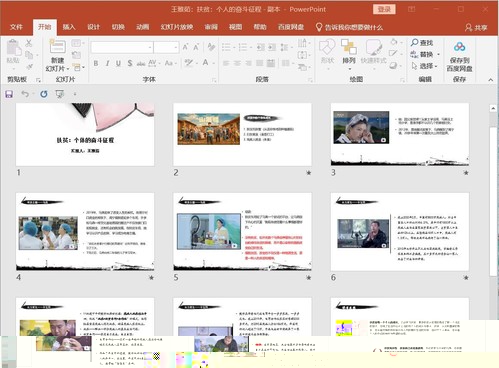Click the Text Shadow S icon
The width and height of the screenshot is (499, 368).
[129, 63]
